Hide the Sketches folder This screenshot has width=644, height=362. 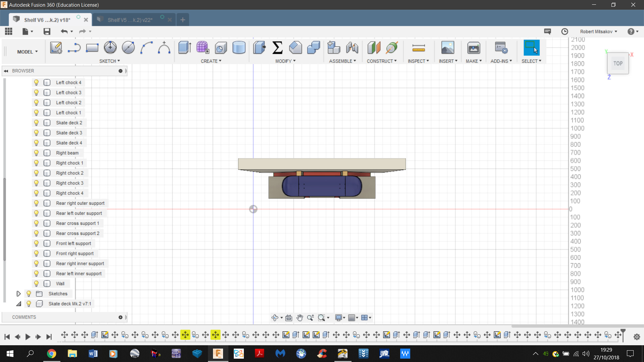click(29, 294)
